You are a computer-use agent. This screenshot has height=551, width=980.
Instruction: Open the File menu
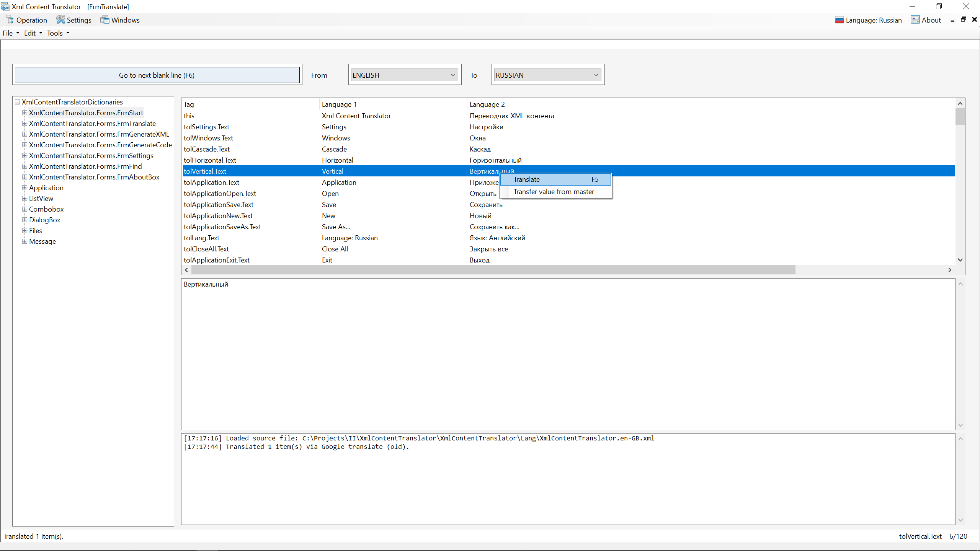tap(10, 33)
